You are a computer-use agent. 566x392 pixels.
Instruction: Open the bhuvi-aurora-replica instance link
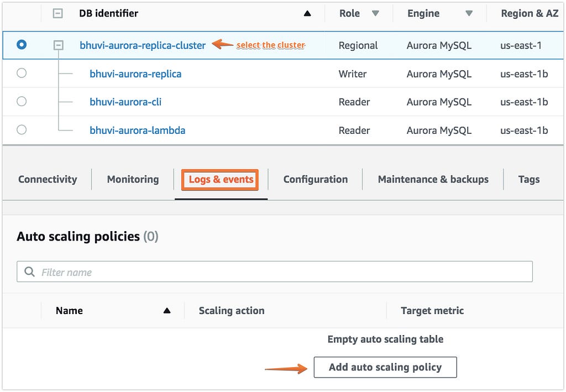(135, 74)
